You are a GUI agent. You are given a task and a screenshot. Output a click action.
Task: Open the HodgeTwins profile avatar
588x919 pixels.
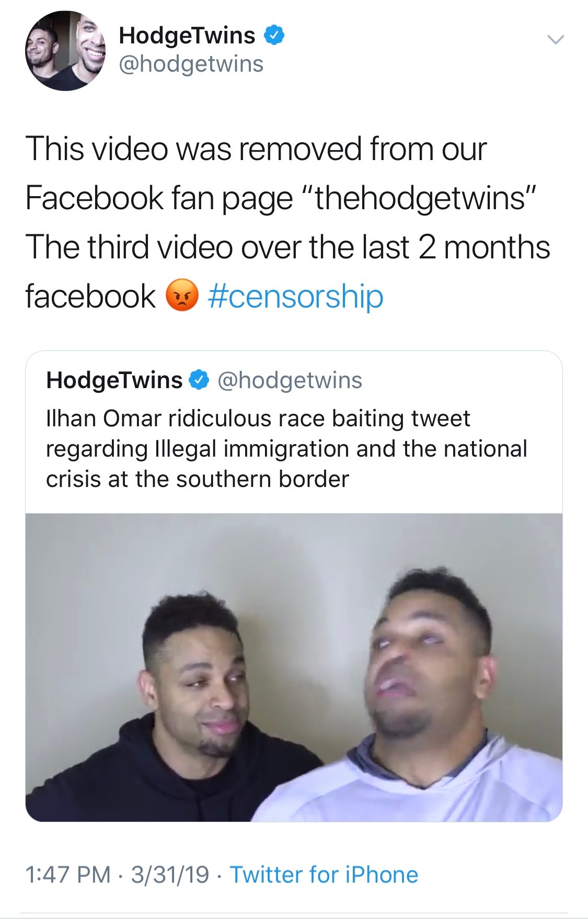click(65, 51)
